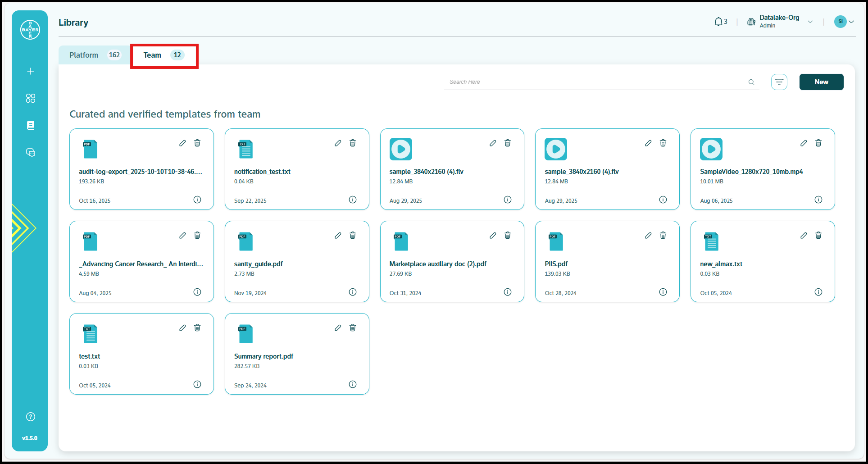Expand the Datalake-Org organization dropdown
The height and width of the screenshot is (464, 868).
pyautogui.click(x=810, y=22)
